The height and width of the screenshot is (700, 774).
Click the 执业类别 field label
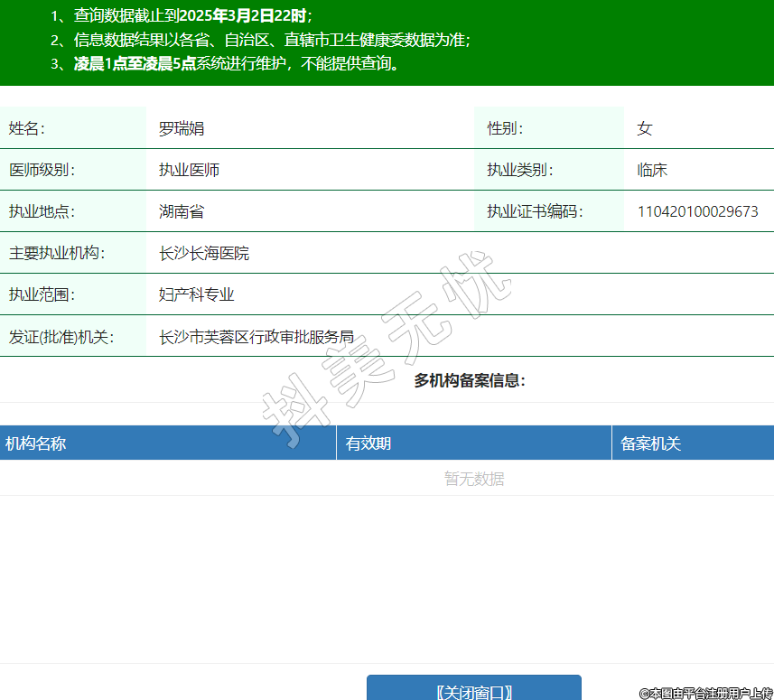(519, 170)
